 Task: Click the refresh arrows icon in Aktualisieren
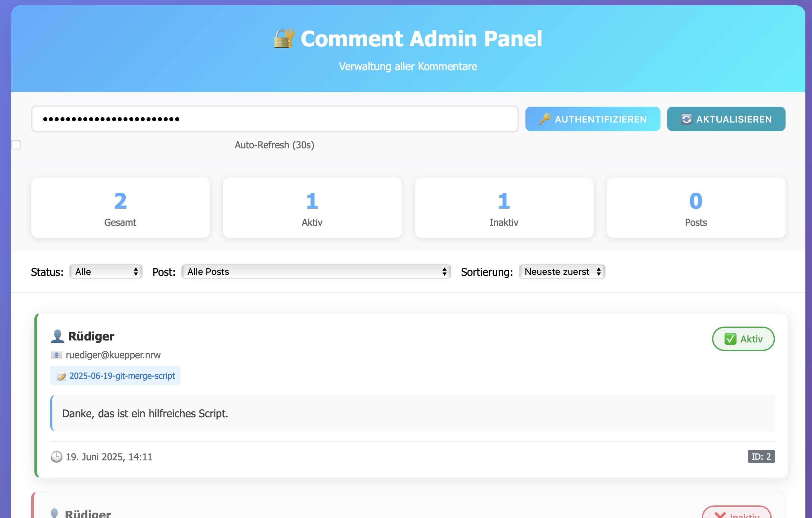[x=686, y=119]
